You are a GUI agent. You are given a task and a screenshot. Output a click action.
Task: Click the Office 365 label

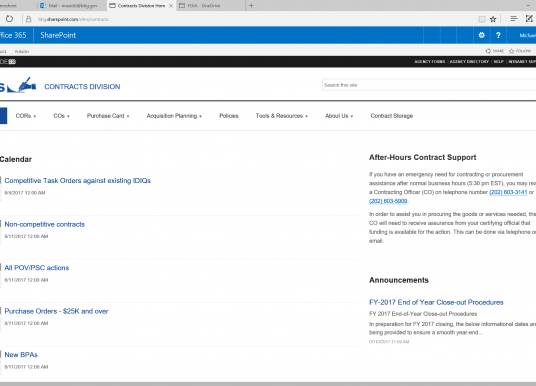click(x=13, y=35)
